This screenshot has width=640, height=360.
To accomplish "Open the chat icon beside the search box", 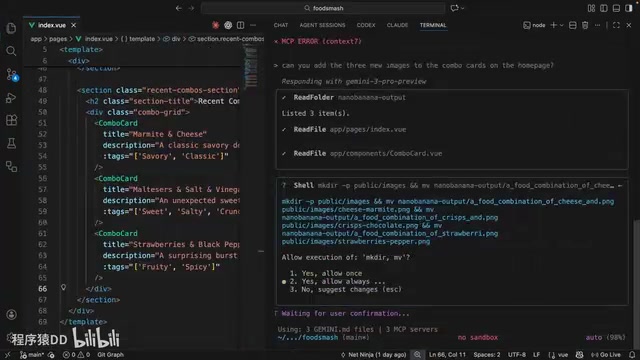I will click(454, 8).
